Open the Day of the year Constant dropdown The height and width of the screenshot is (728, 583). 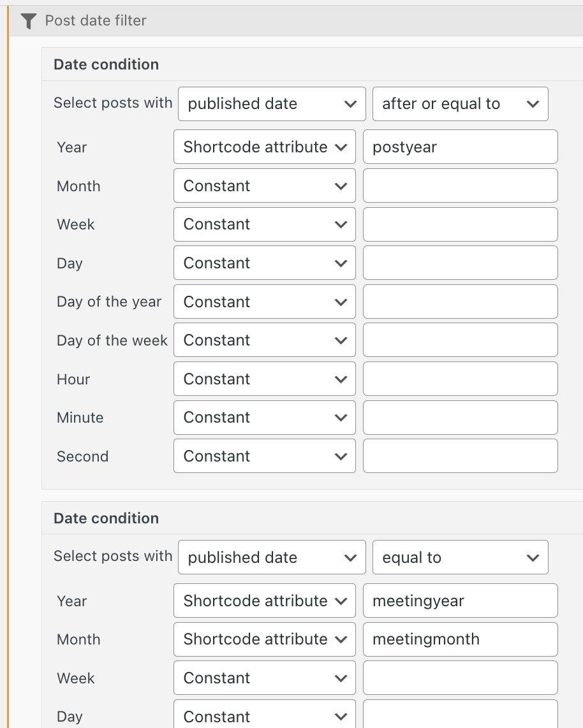[x=265, y=302]
